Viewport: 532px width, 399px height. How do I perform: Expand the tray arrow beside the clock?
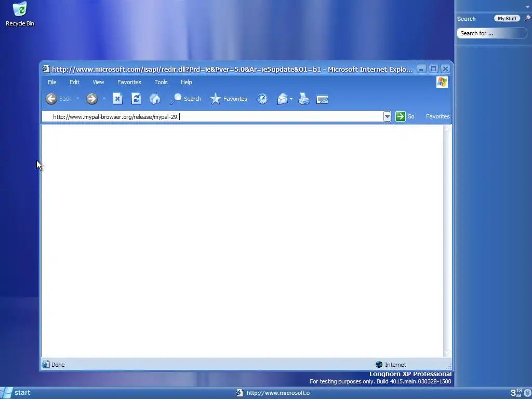pos(527,393)
